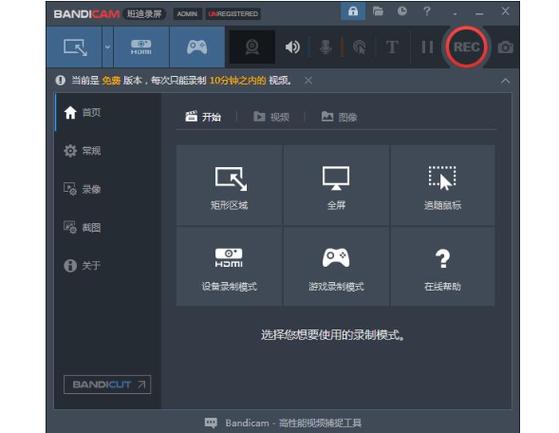Image resolution: width=559 pixels, height=433 pixels.
Task: Toggle the speaker sound recording icon
Action: pyautogui.click(x=292, y=47)
